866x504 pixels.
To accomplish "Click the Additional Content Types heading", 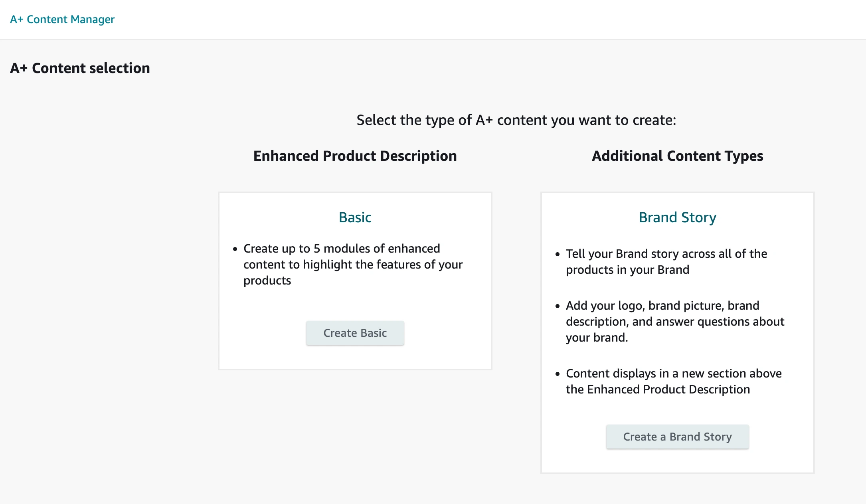I will (x=677, y=156).
